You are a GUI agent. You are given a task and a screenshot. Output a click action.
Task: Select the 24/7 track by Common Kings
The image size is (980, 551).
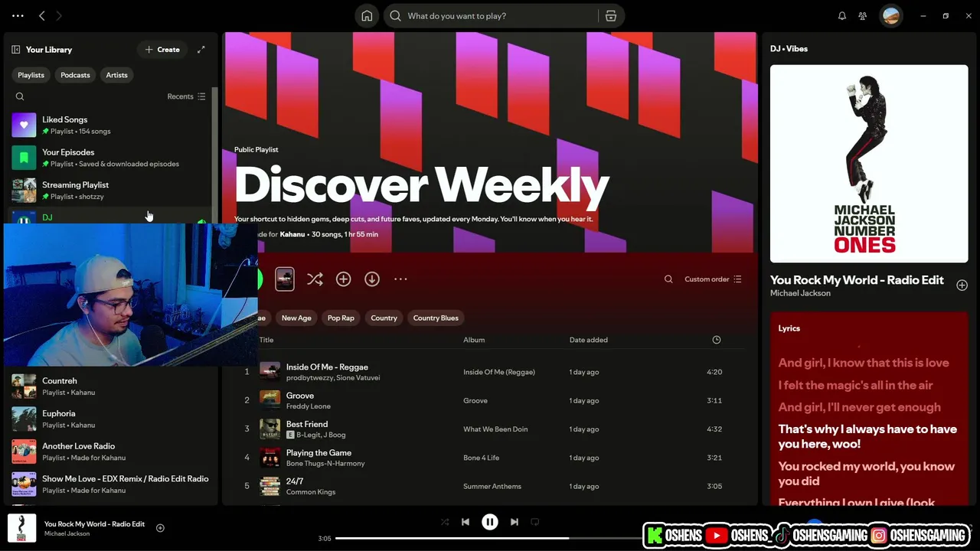(x=490, y=487)
